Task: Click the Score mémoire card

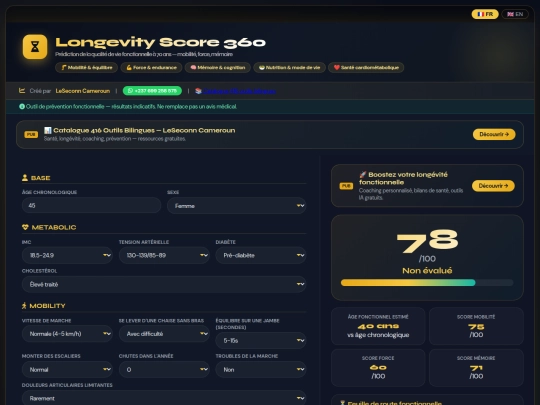Action: click(x=476, y=367)
